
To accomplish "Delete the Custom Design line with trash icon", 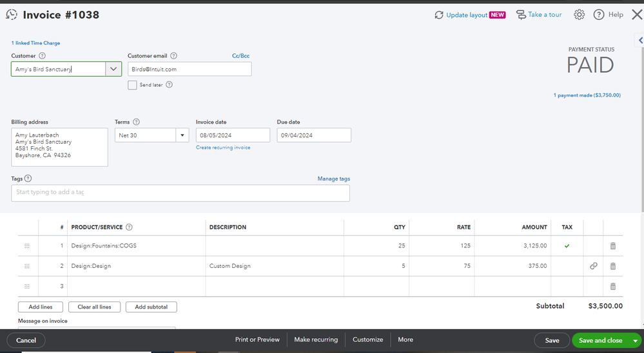I will (613, 266).
